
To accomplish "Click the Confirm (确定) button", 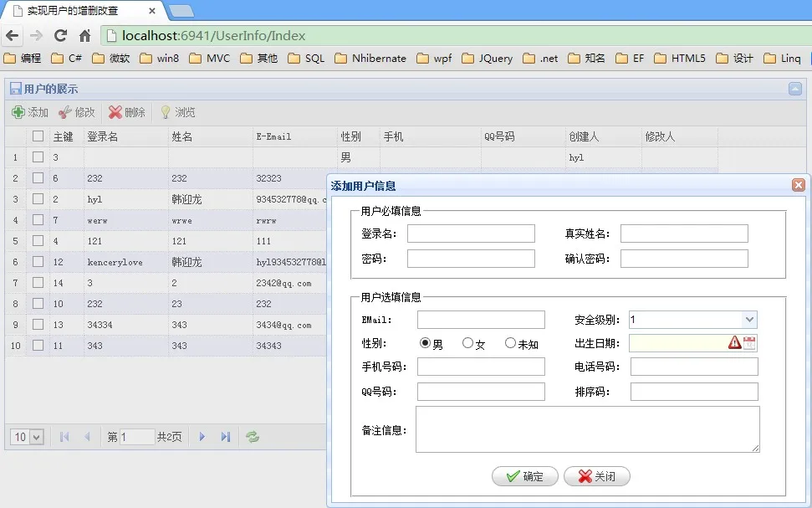I will (x=524, y=476).
